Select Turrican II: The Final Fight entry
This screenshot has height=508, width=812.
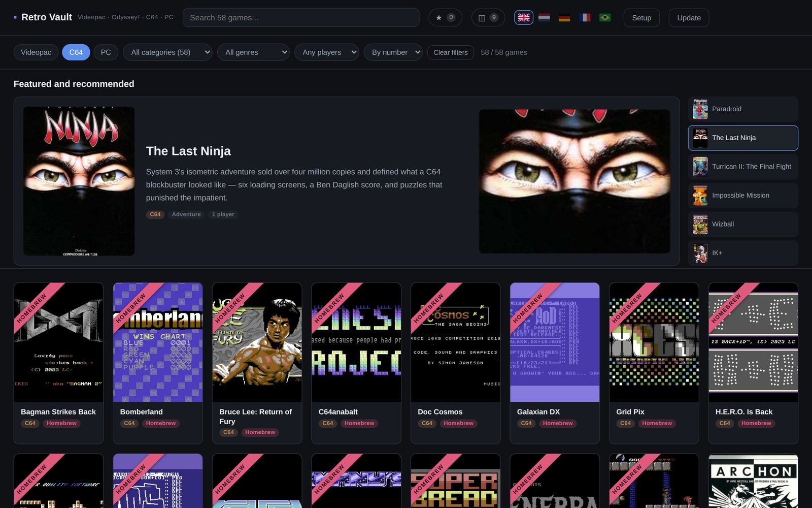click(743, 167)
